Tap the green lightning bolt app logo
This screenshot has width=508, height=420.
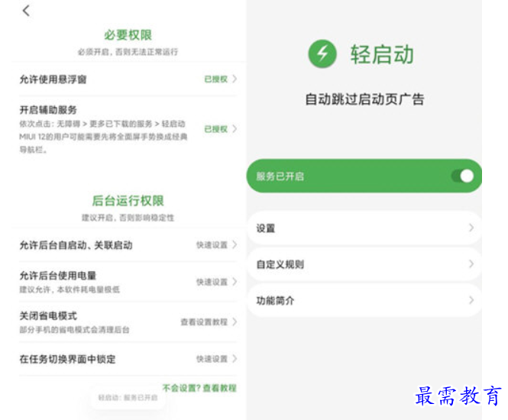322,53
